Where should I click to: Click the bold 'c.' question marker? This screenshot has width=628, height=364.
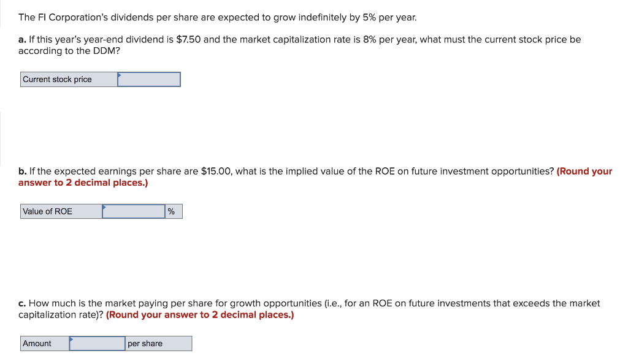22,303
